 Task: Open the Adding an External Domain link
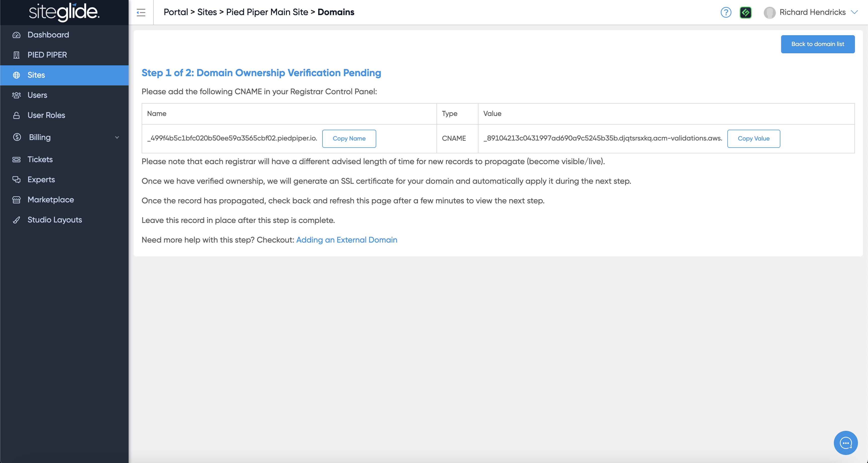(346, 240)
